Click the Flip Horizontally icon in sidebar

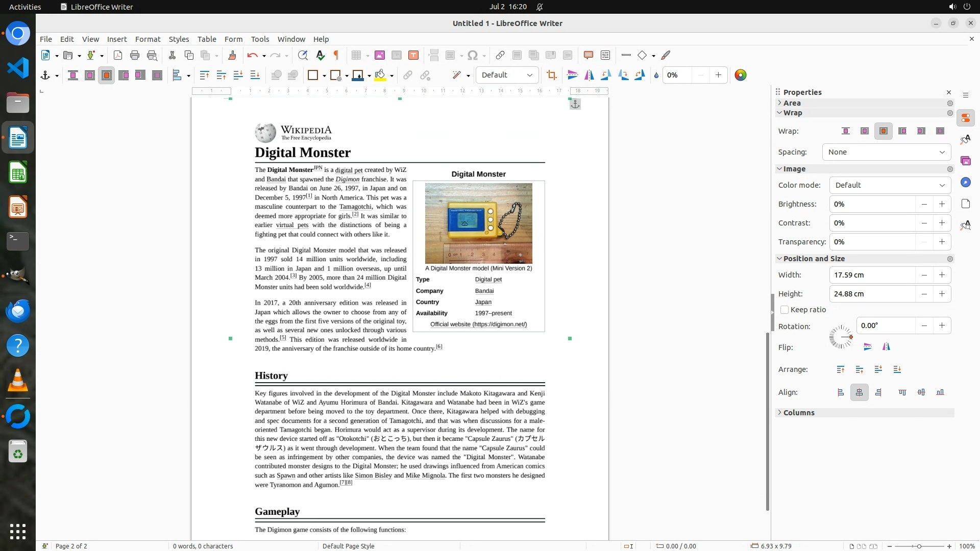[887, 347]
